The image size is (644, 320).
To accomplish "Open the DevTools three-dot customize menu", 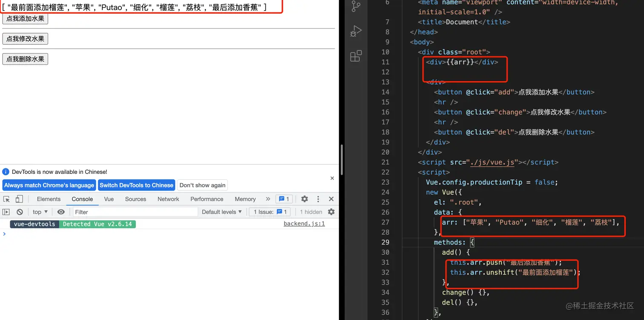I will point(318,199).
